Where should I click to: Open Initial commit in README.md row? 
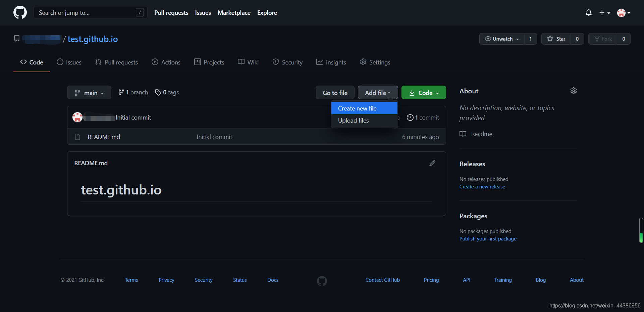214,137
